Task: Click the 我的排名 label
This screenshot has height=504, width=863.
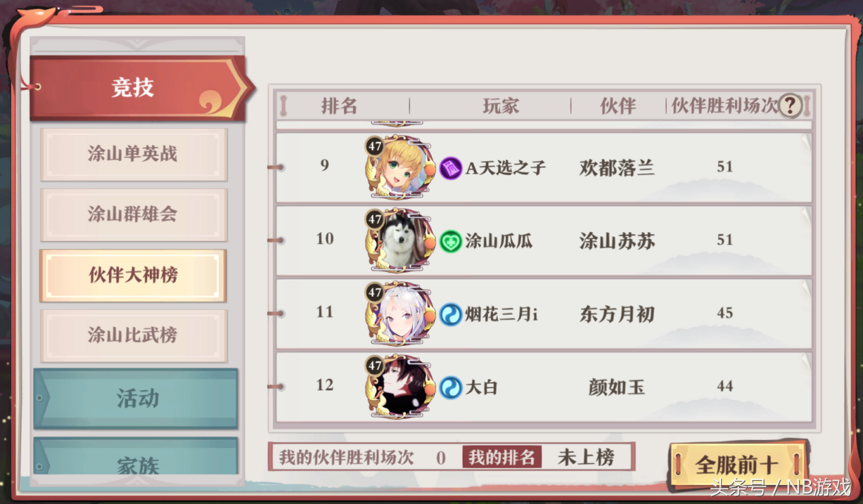Action: pyautogui.click(x=502, y=457)
